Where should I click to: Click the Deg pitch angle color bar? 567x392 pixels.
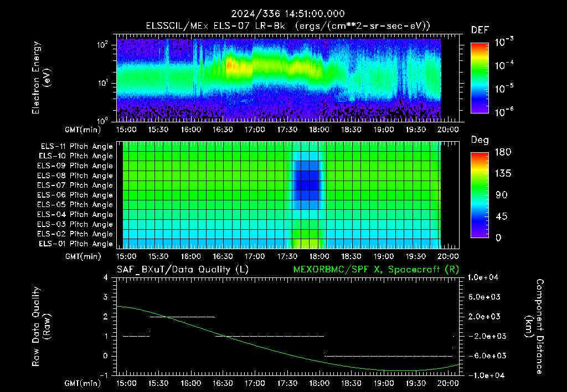pyautogui.click(x=480, y=195)
